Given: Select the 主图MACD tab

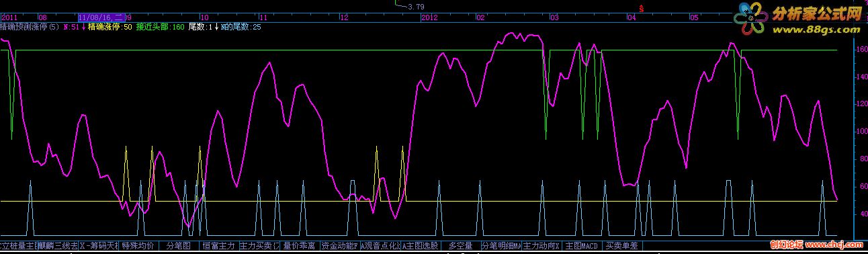Looking at the screenshot, I should pyautogui.click(x=582, y=246).
